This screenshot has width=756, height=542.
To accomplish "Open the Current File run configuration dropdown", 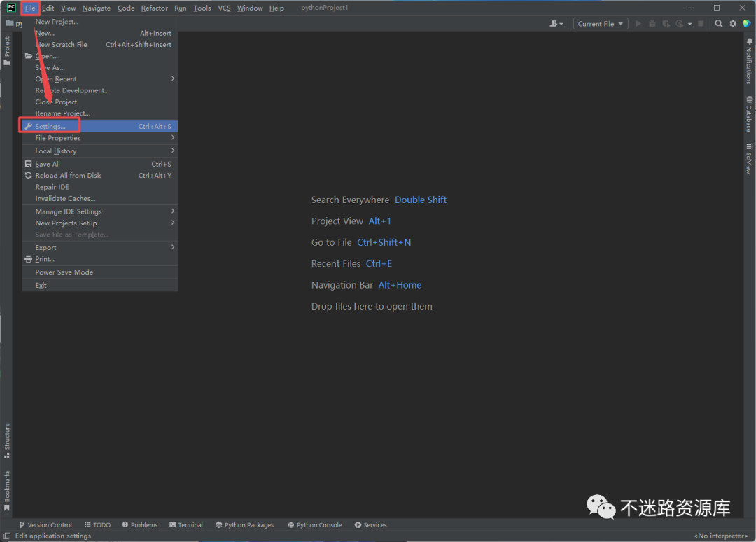I will (x=601, y=24).
